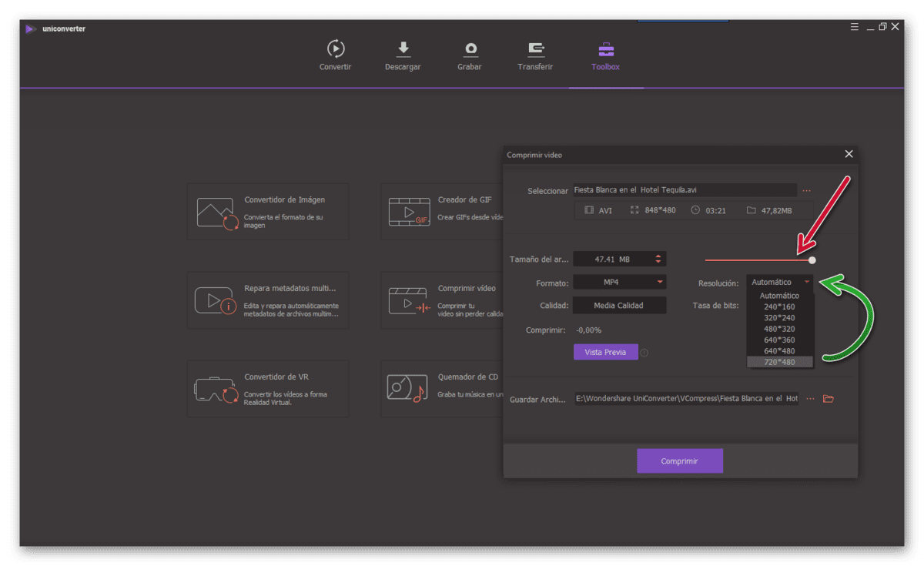Open the hamburger menu in title bar
The width and height of the screenshot is (924, 566).
click(854, 27)
